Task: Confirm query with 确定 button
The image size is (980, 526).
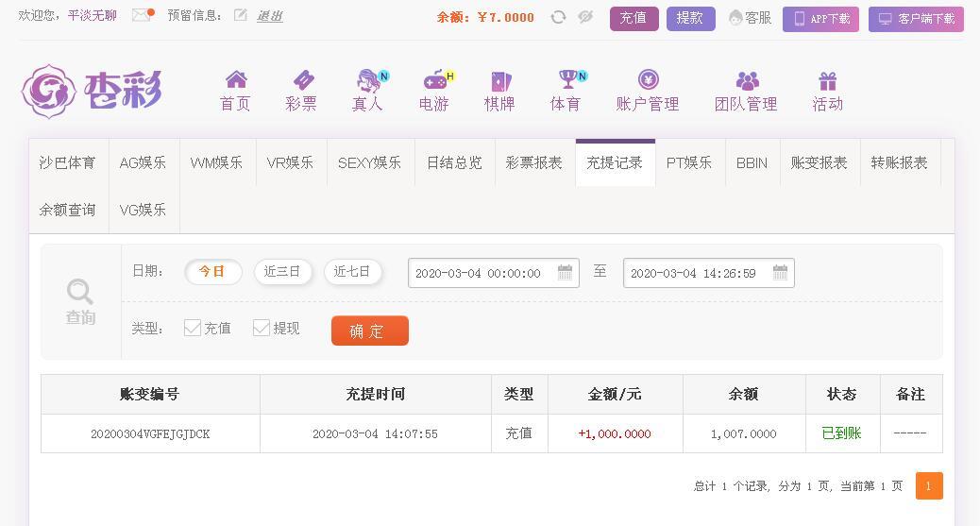Action: click(x=369, y=331)
